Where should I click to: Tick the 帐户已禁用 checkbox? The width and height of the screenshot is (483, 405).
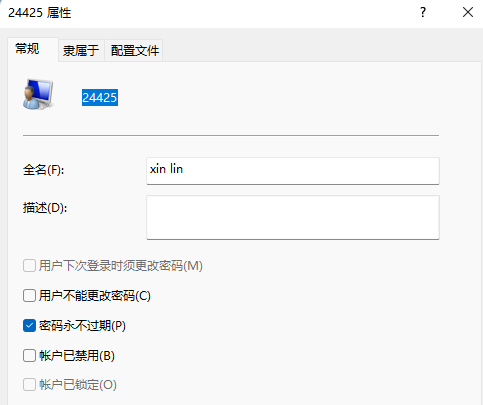click(x=29, y=355)
